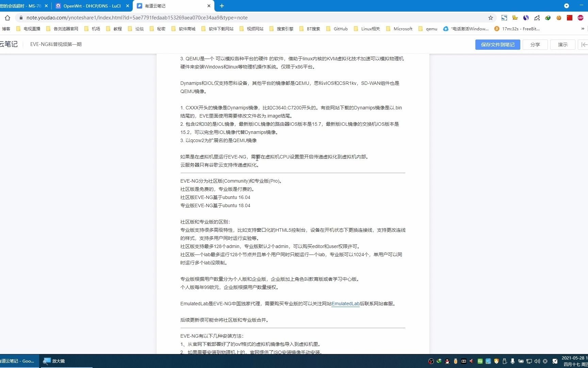Expand the 搜索引擎 bookmark folder
Screen dimensions: 588x368
click(x=281, y=29)
